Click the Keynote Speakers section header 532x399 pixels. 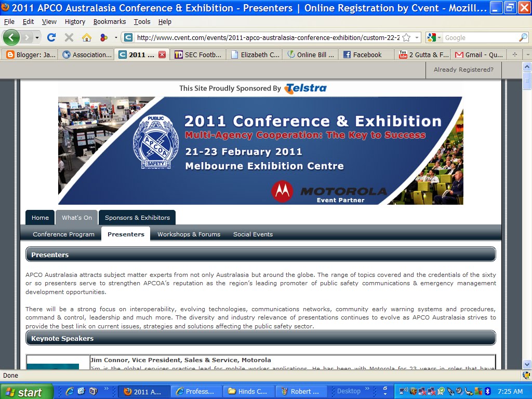point(261,338)
